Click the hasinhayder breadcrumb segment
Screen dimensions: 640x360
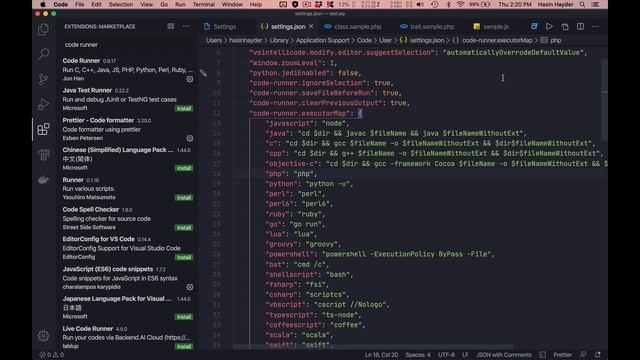pyautogui.click(x=246, y=40)
